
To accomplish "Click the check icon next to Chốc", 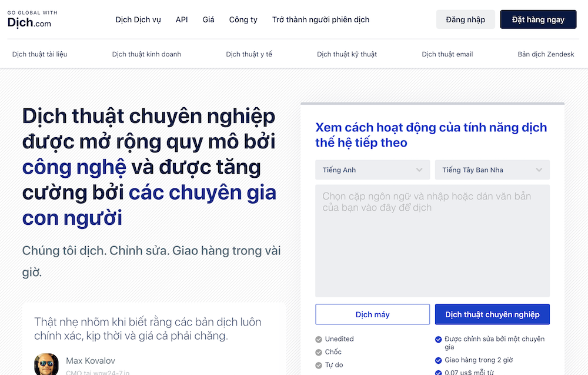I will pyautogui.click(x=318, y=352).
